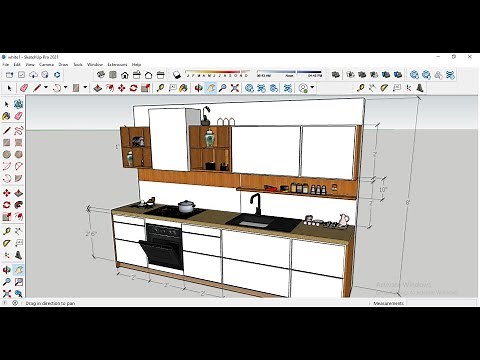
Task: Select the Rotate tool in top toolbar
Action: tap(134, 88)
